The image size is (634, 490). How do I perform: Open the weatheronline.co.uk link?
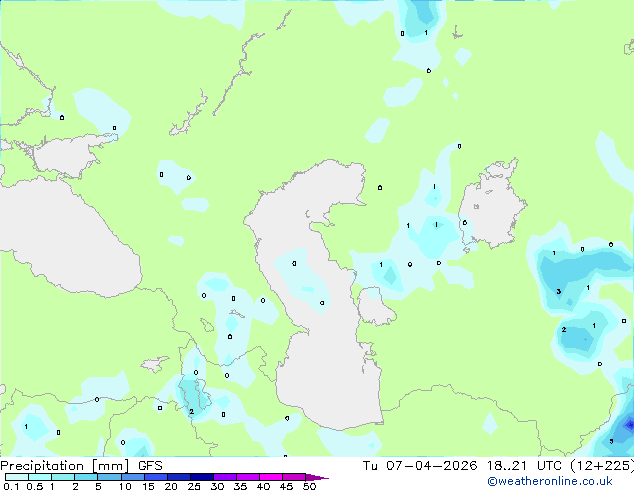point(550,481)
